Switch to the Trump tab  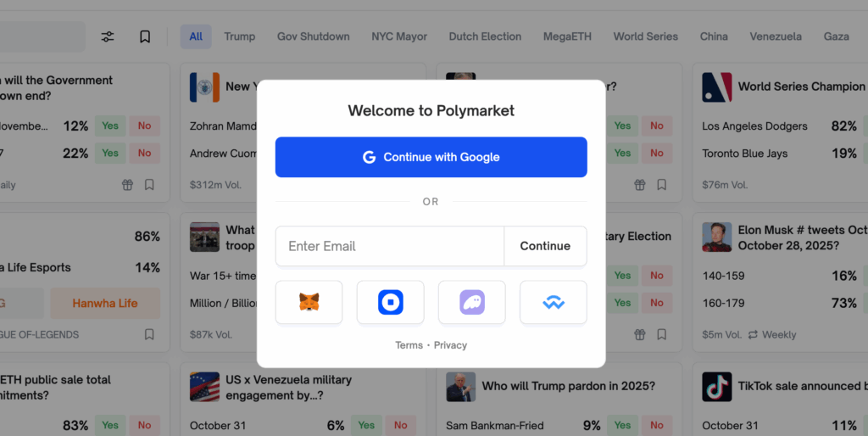240,36
